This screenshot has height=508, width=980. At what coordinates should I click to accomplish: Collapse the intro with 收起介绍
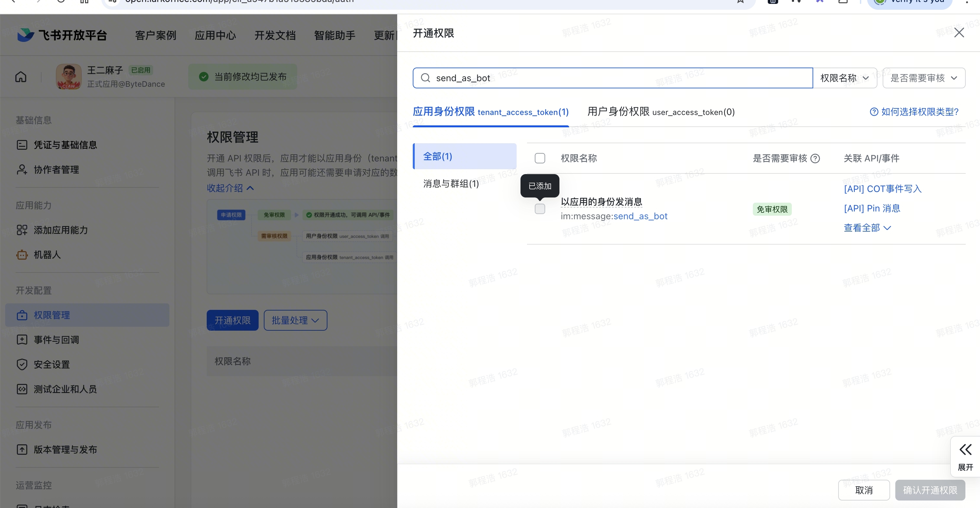pos(230,188)
